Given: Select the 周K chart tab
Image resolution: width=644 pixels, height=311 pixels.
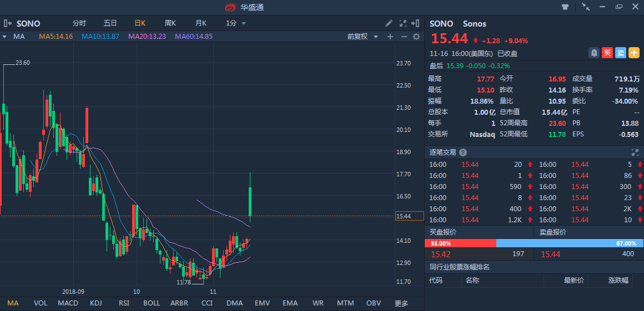Looking at the screenshot, I should click(x=170, y=23).
